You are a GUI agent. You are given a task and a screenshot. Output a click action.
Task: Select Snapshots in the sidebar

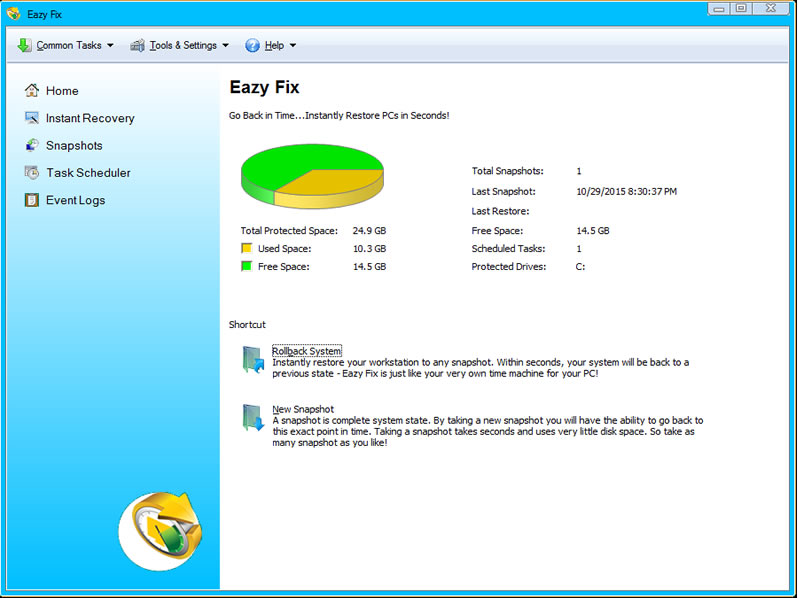74,146
